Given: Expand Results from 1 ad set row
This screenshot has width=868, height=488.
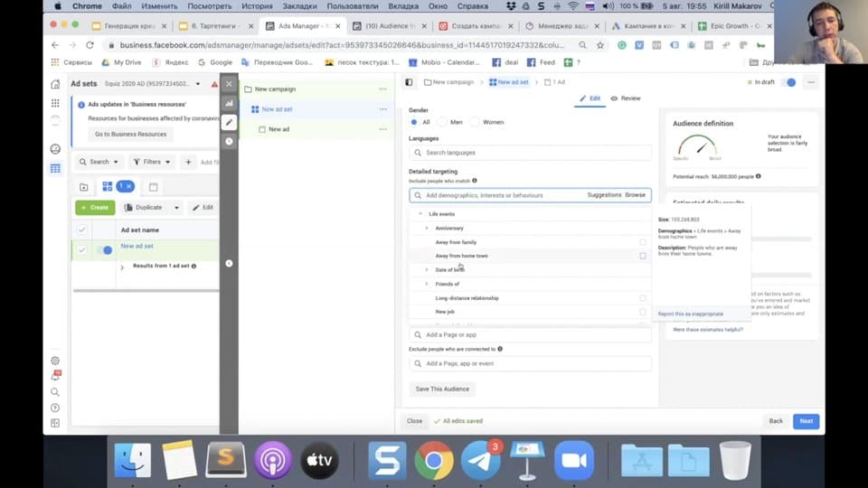Looking at the screenshot, I should click(x=122, y=267).
